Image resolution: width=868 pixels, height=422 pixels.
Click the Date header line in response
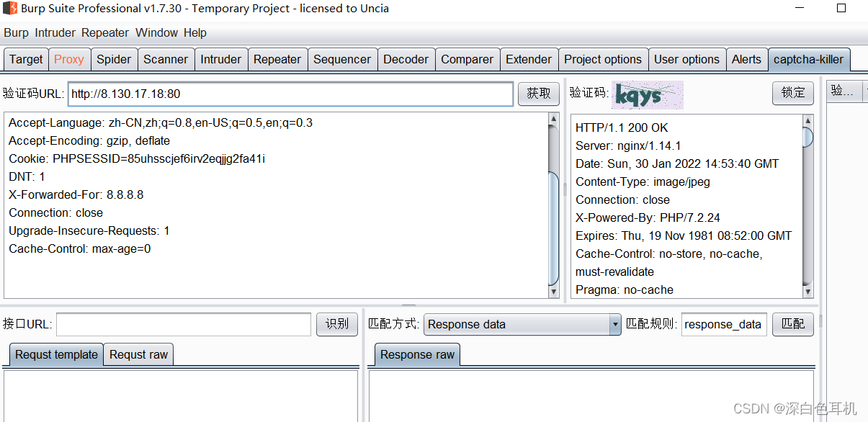[677, 163]
